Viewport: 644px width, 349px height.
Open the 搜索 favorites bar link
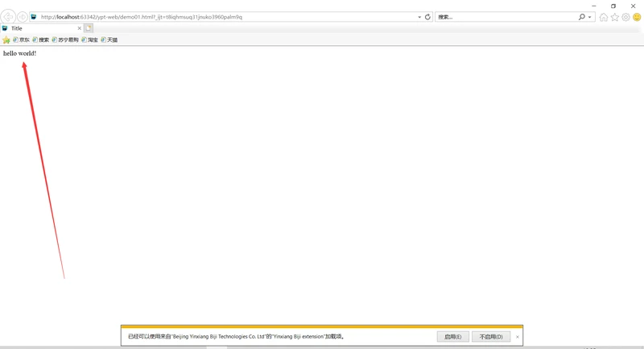coord(41,39)
